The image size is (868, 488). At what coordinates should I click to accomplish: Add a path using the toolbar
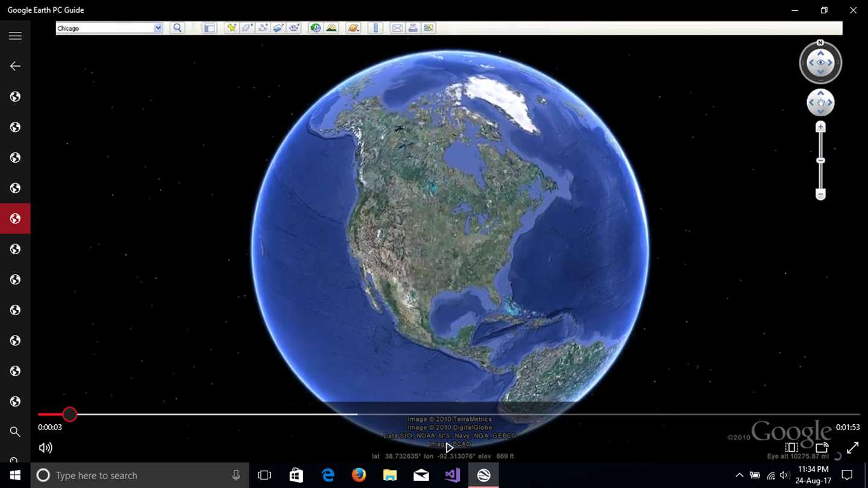[x=263, y=28]
